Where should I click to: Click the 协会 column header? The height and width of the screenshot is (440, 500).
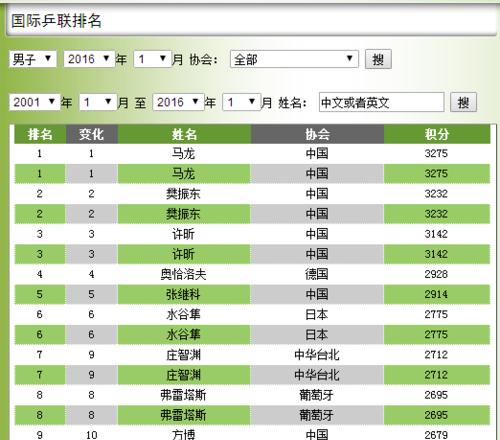(x=317, y=134)
